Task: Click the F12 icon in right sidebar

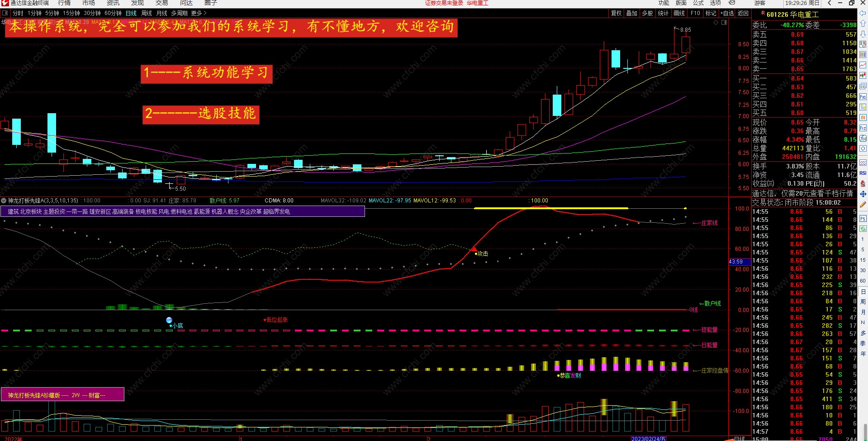Action: [863, 128]
